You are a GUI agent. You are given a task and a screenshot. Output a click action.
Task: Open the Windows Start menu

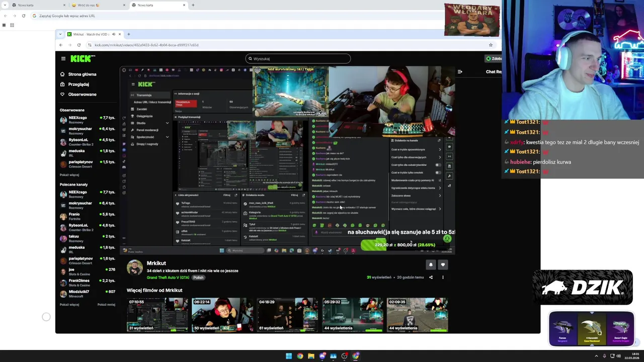(289, 356)
